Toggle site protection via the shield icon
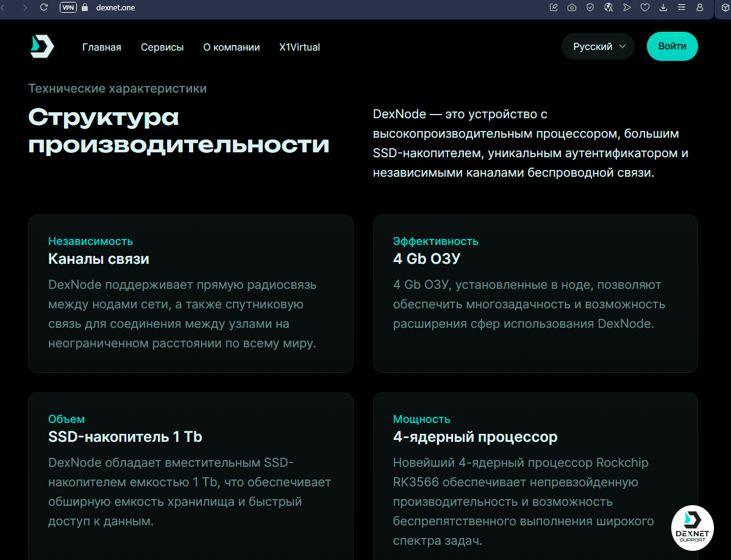This screenshot has height=560, width=731. (590, 7)
